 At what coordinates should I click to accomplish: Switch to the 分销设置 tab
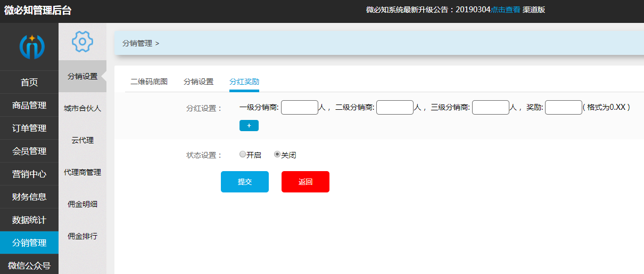(x=199, y=82)
